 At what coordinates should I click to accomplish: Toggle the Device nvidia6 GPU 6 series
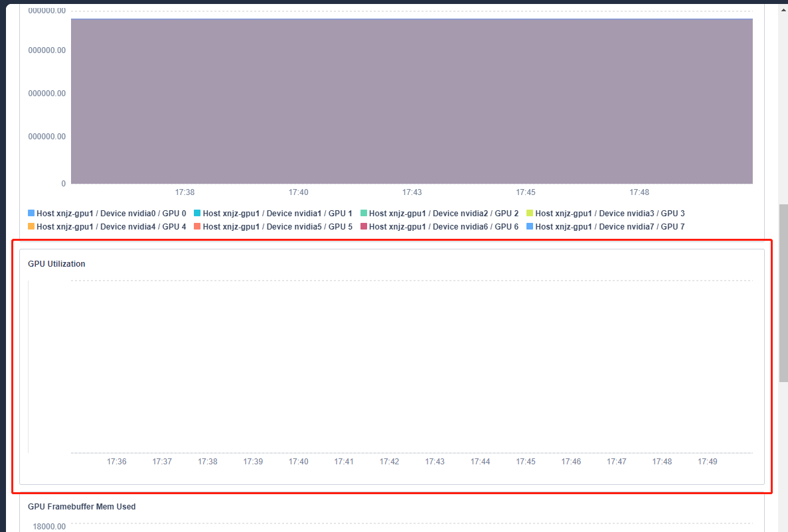(442, 226)
